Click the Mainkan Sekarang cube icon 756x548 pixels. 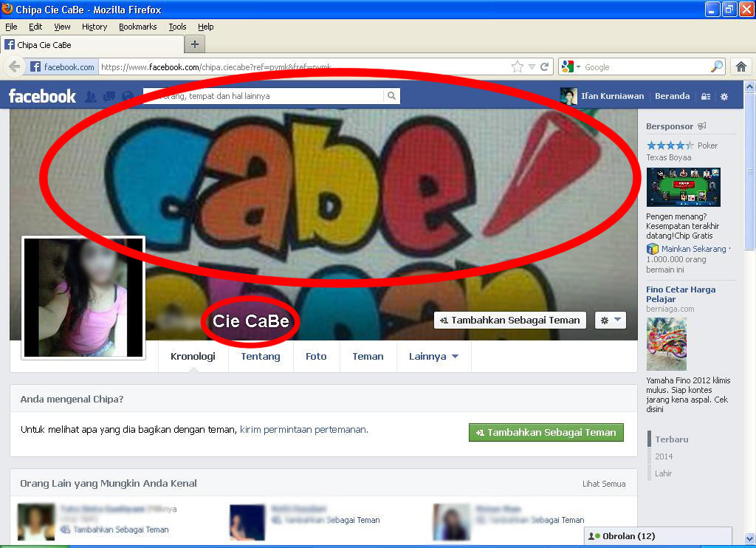click(x=653, y=249)
